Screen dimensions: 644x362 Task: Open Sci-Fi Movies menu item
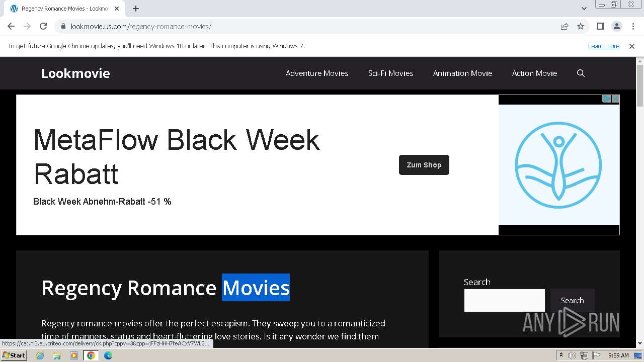click(390, 73)
